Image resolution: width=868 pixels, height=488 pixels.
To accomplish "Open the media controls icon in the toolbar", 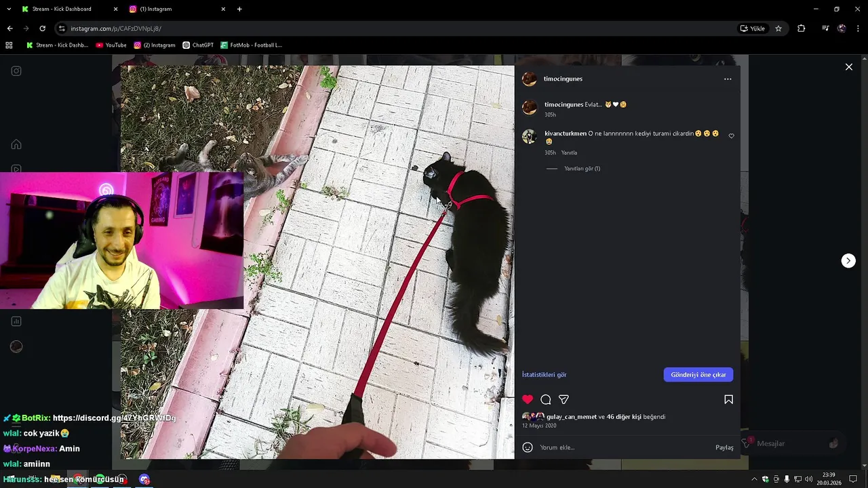I will (825, 28).
